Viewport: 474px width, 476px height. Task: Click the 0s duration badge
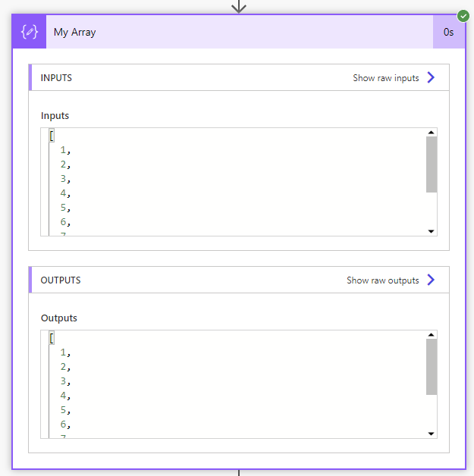pyautogui.click(x=448, y=32)
